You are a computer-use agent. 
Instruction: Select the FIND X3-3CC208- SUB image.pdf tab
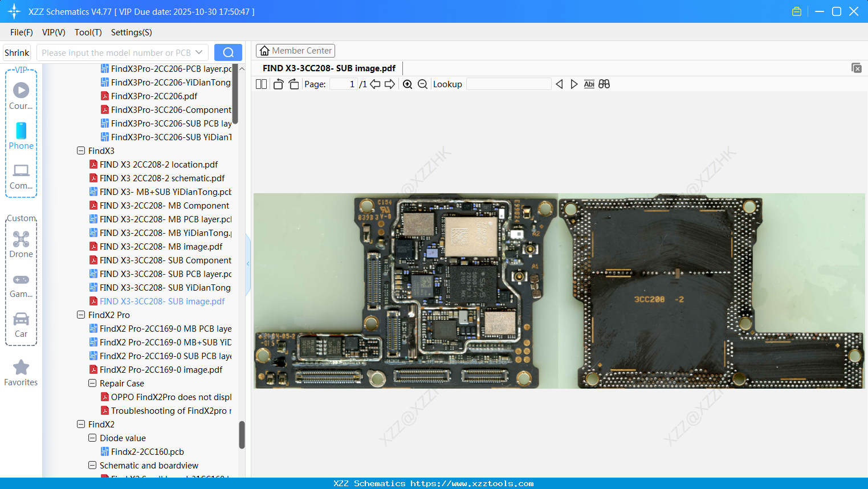point(329,68)
